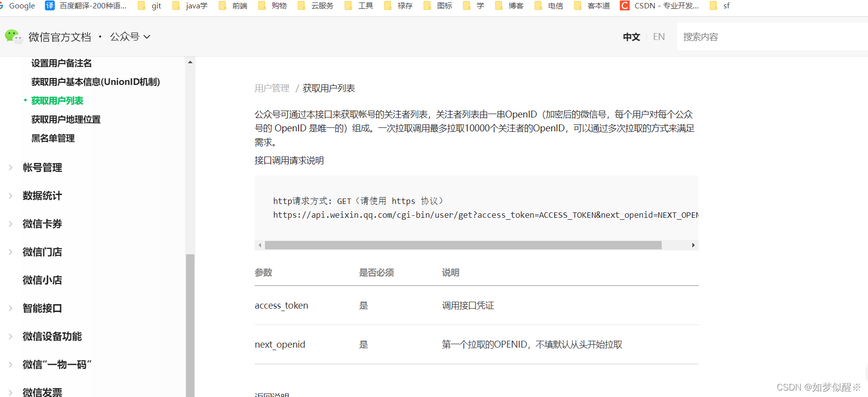Open the git bookmarks folder
The height and width of the screenshot is (397, 868).
150,5
